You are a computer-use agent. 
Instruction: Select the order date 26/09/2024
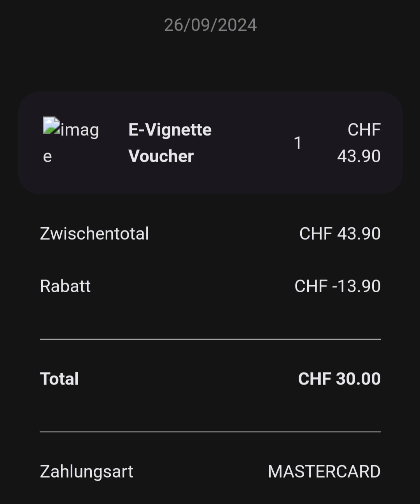click(x=210, y=25)
